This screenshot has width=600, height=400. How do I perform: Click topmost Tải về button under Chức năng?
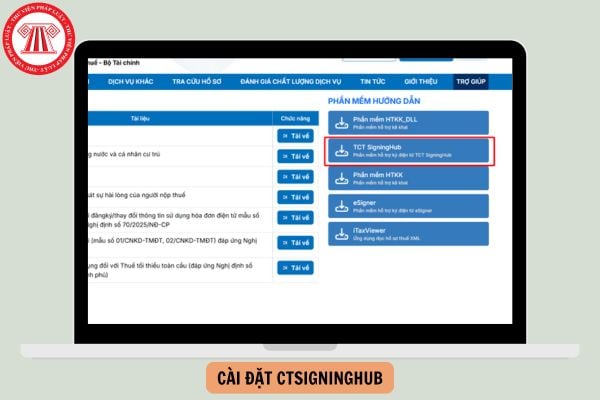pos(295,136)
